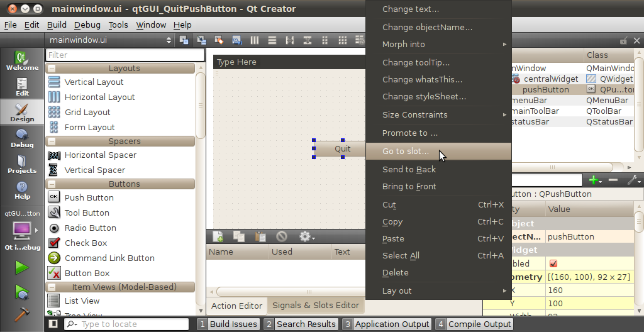Activate Edit Signals/Slots toolbar icon

(x=201, y=40)
